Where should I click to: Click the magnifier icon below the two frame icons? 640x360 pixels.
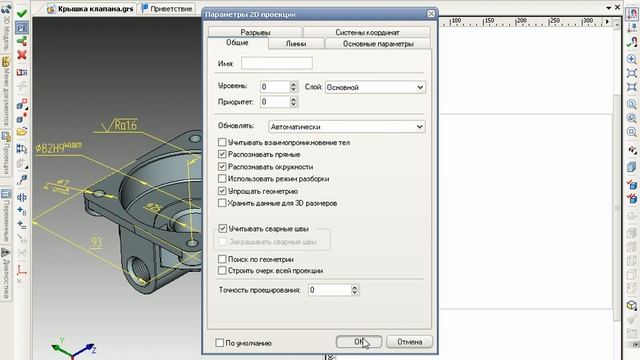(631, 104)
